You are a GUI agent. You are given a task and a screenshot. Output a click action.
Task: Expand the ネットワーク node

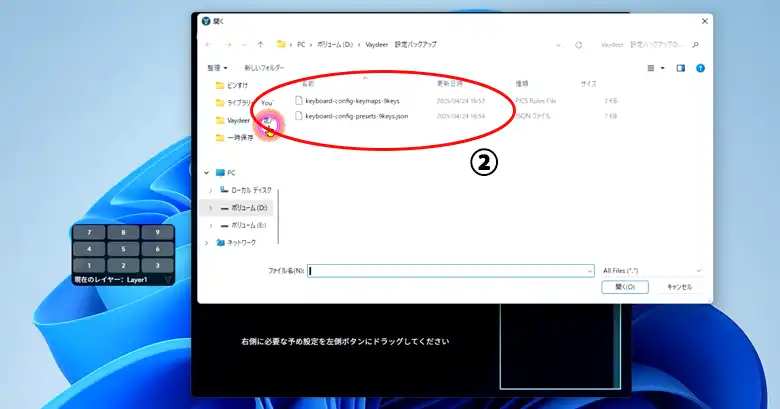206,243
